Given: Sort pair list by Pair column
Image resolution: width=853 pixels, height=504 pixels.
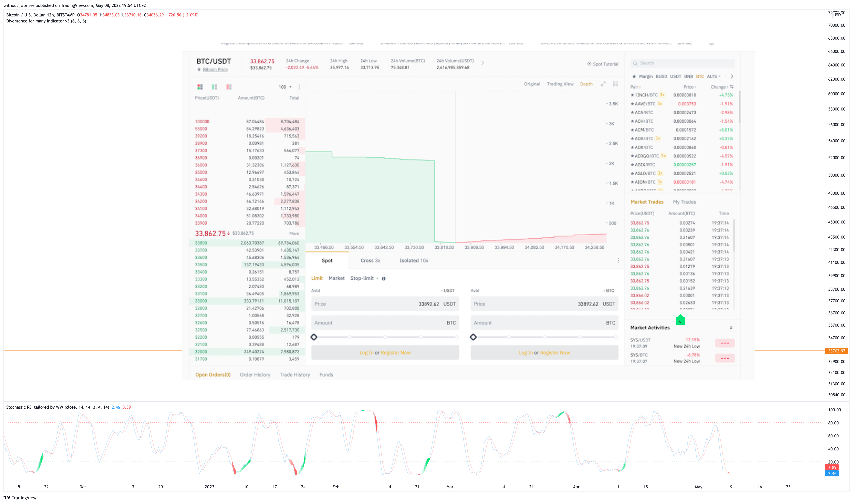Looking at the screenshot, I should [x=635, y=87].
